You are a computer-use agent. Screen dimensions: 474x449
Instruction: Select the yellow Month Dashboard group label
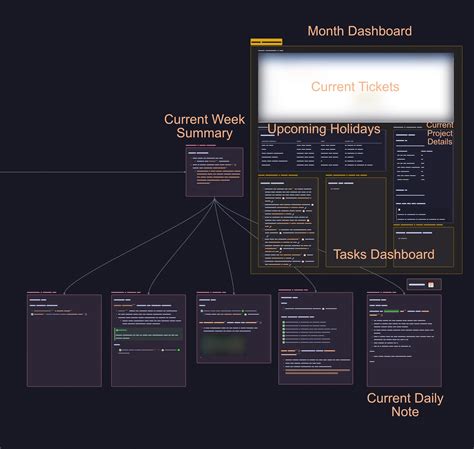pos(266,42)
